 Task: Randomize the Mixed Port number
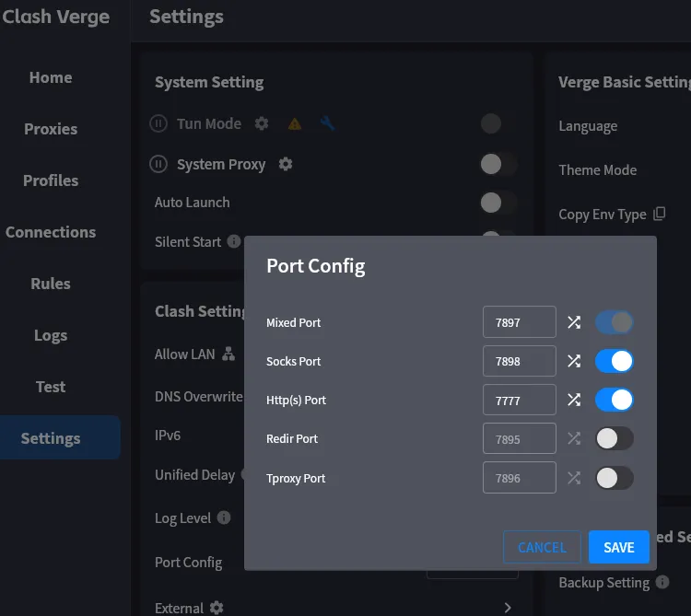pyautogui.click(x=574, y=322)
